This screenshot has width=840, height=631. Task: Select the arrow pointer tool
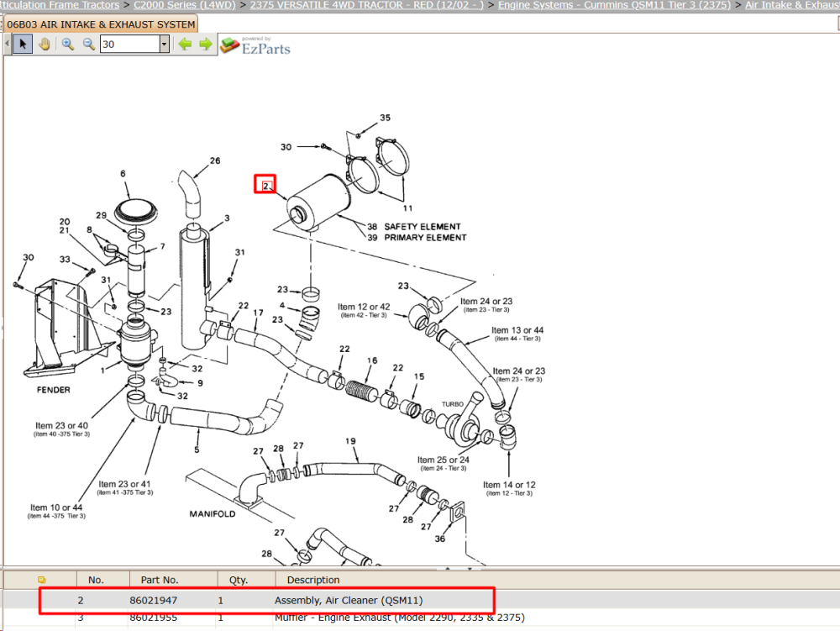(23, 44)
